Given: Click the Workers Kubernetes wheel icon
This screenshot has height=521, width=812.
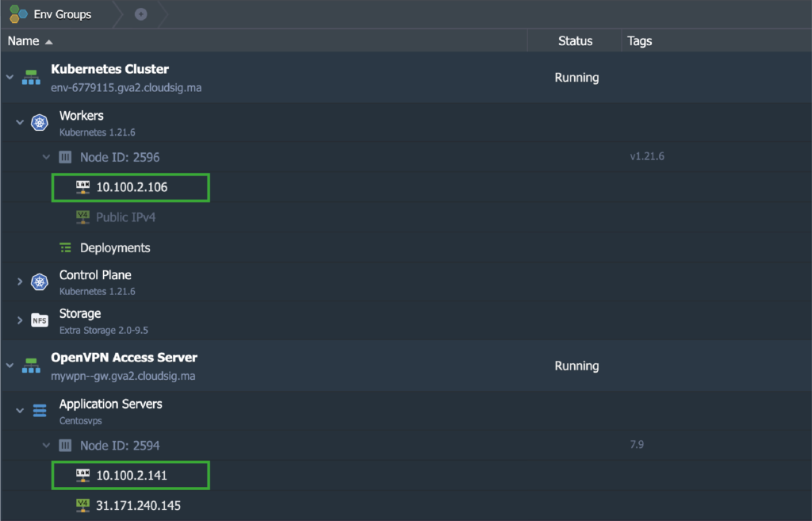Looking at the screenshot, I should point(40,123).
